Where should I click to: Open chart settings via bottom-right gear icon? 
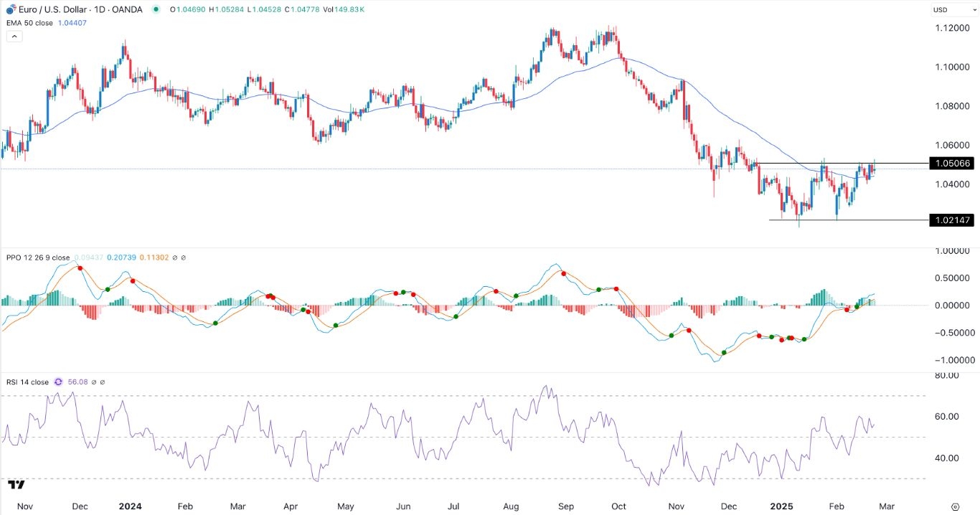point(955,506)
